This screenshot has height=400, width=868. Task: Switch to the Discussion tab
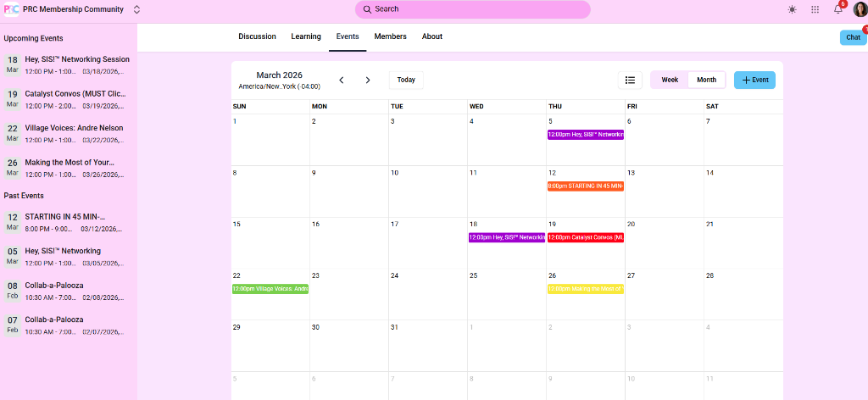257,36
